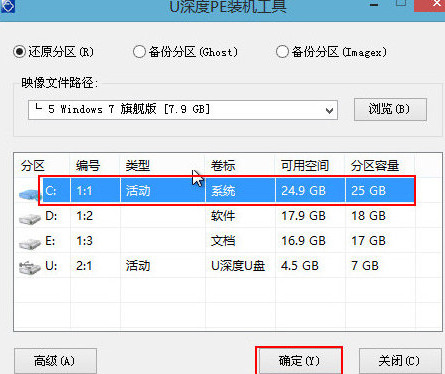Screen dimensions: 445x374
Task: Click capacity value 17 GB
Action: click(368, 241)
